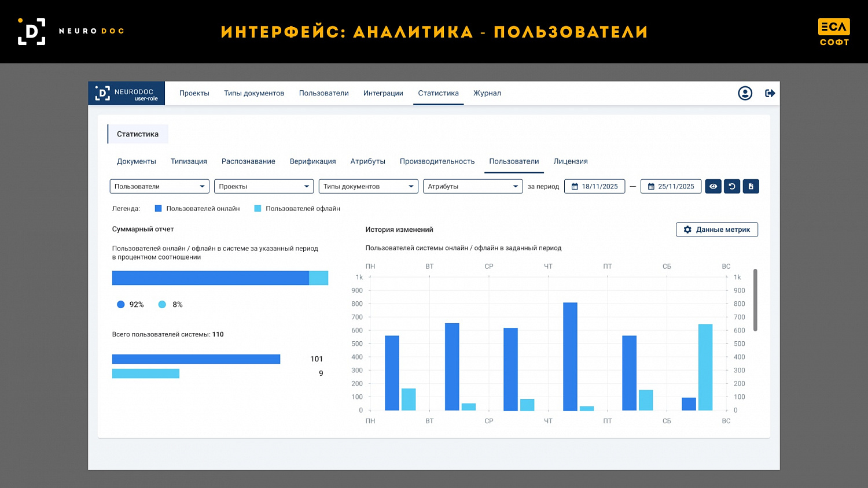Click the end date field 25/11/2025

(671, 186)
